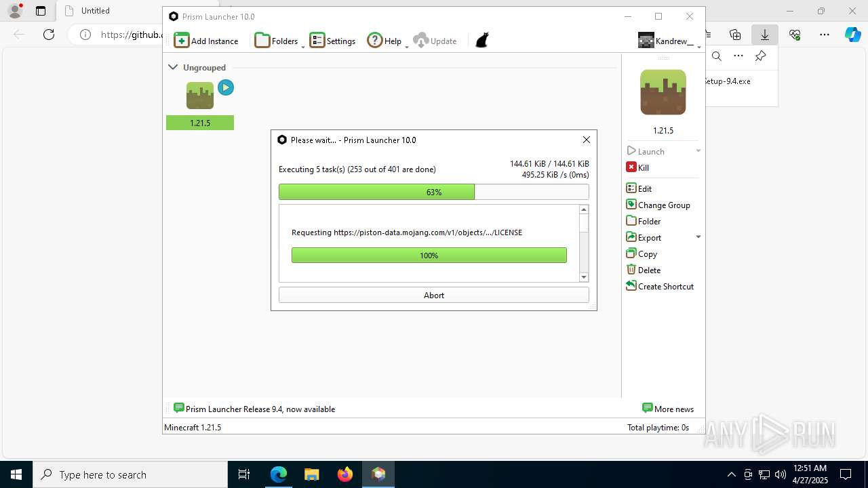This screenshot has height=488, width=868.
Task: Click the browser reload button
Action: tap(49, 35)
